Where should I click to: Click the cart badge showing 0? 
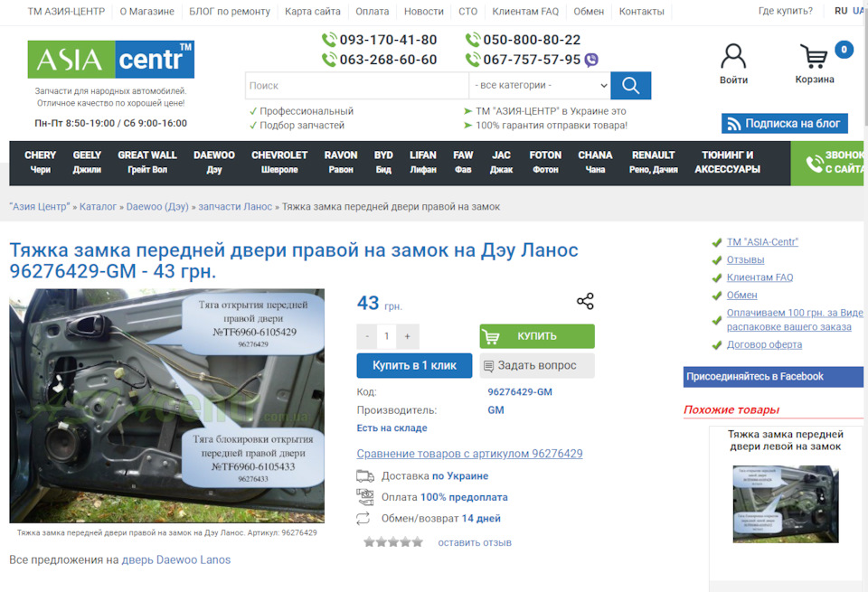click(844, 49)
